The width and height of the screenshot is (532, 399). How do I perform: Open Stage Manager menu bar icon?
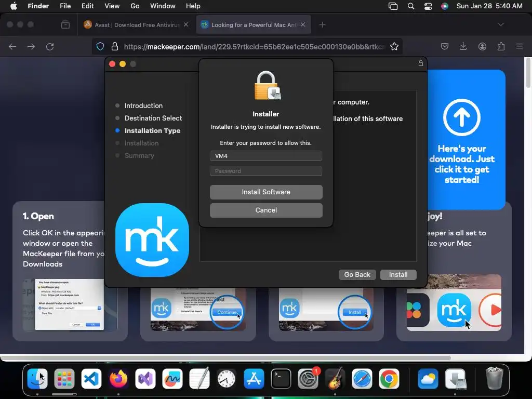pyautogui.click(x=393, y=6)
